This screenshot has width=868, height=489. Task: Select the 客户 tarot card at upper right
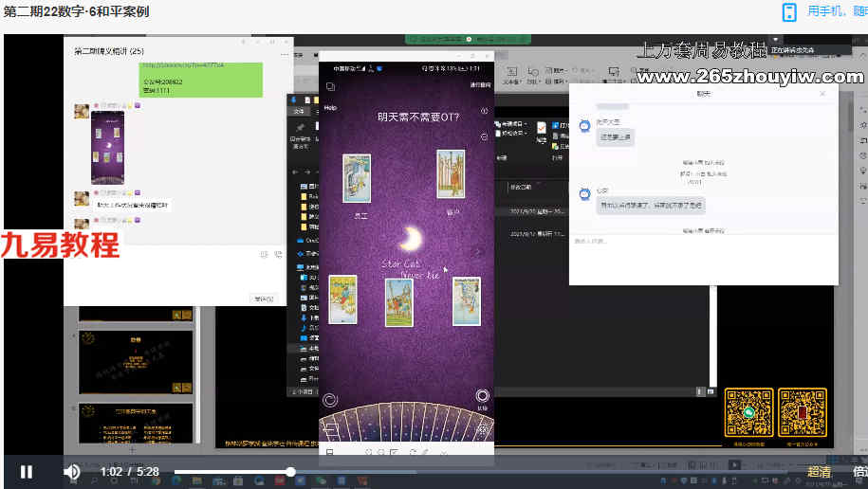(451, 173)
